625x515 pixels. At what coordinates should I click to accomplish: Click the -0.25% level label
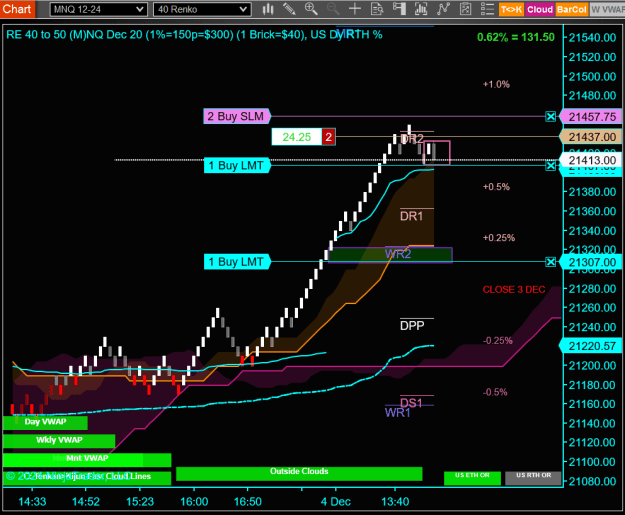coord(497,341)
